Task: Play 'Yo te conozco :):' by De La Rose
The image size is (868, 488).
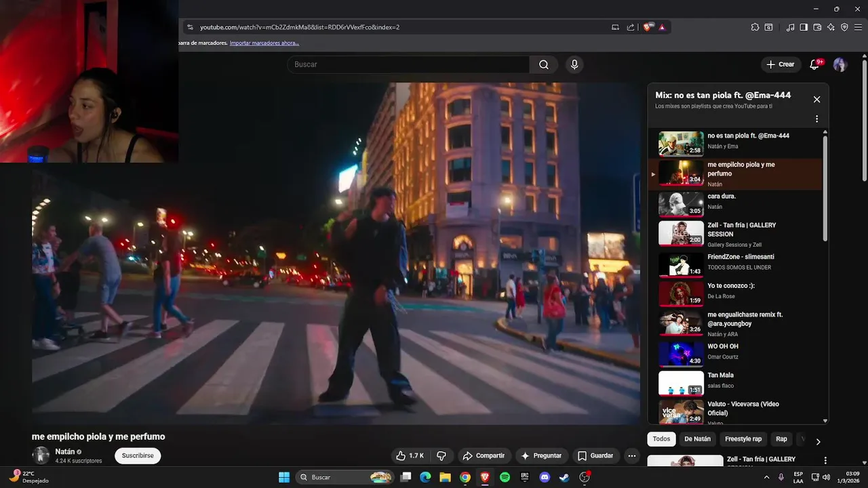Action: coord(734,293)
